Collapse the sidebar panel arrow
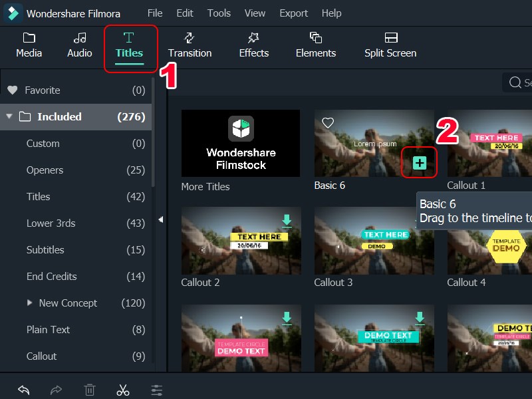 tap(160, 219)
